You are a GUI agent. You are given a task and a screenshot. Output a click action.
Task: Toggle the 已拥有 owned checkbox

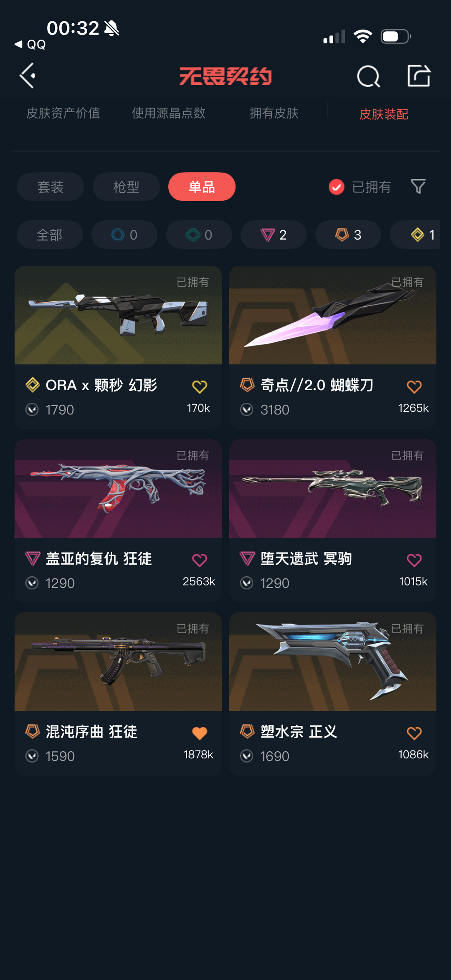click(x=337, y=187)
